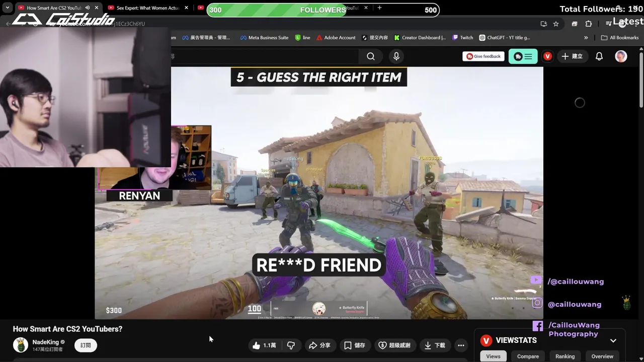Open browser extensions puzzle icon
The image size is (644, 362).
[589, 24]
